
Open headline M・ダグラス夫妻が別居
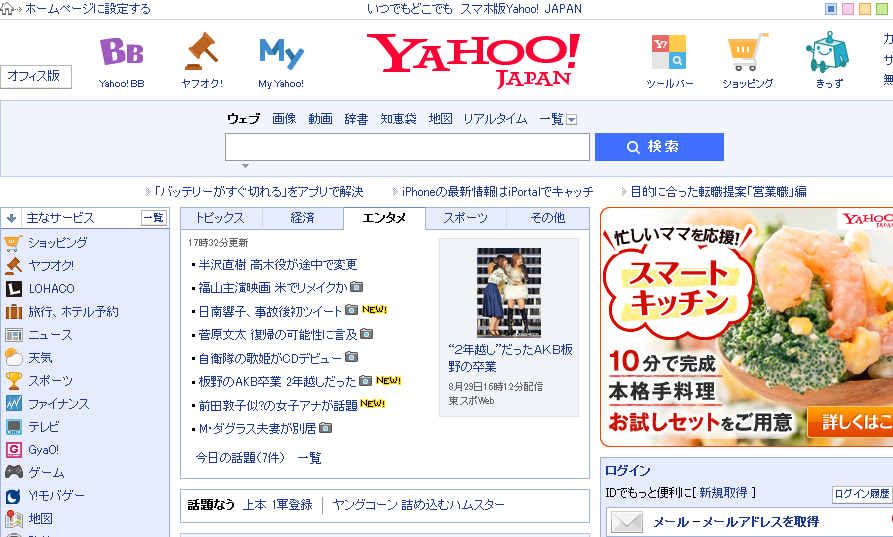(x=257, y=429)
